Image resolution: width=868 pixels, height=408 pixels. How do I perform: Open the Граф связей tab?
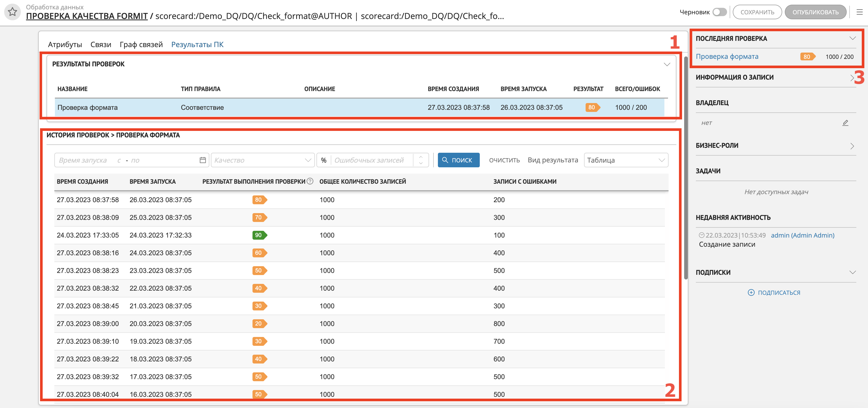click(141, 44)
